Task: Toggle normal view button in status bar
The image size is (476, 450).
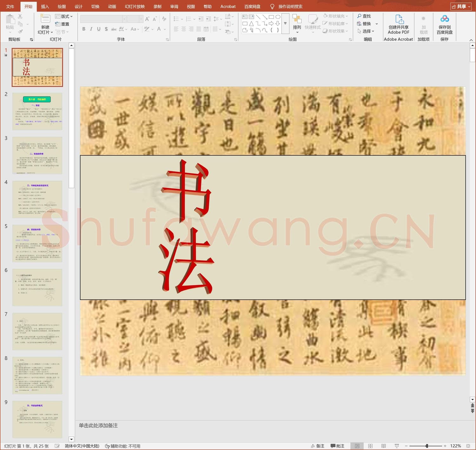Action: coord(357,446)
